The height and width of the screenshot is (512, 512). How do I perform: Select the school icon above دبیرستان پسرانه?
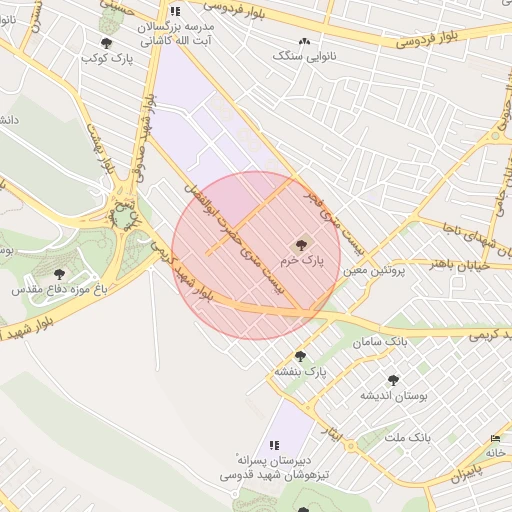[x=274, y=445]
